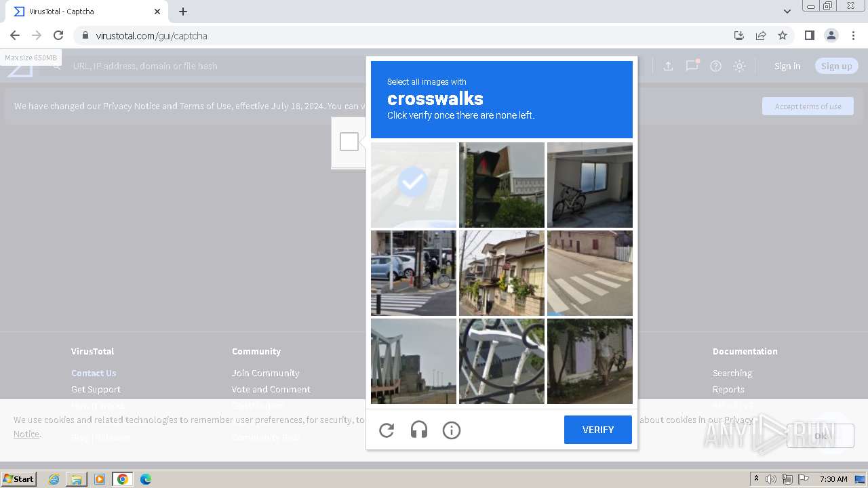Reload the current page
The height and width of the screenshot is (488, 868).
click(x=58, y=35)
